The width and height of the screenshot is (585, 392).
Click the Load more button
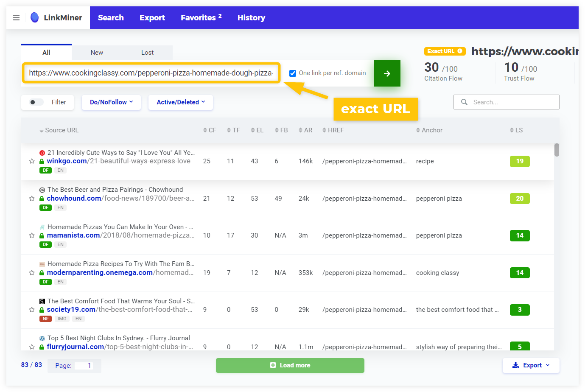click(x=290, y=365)
